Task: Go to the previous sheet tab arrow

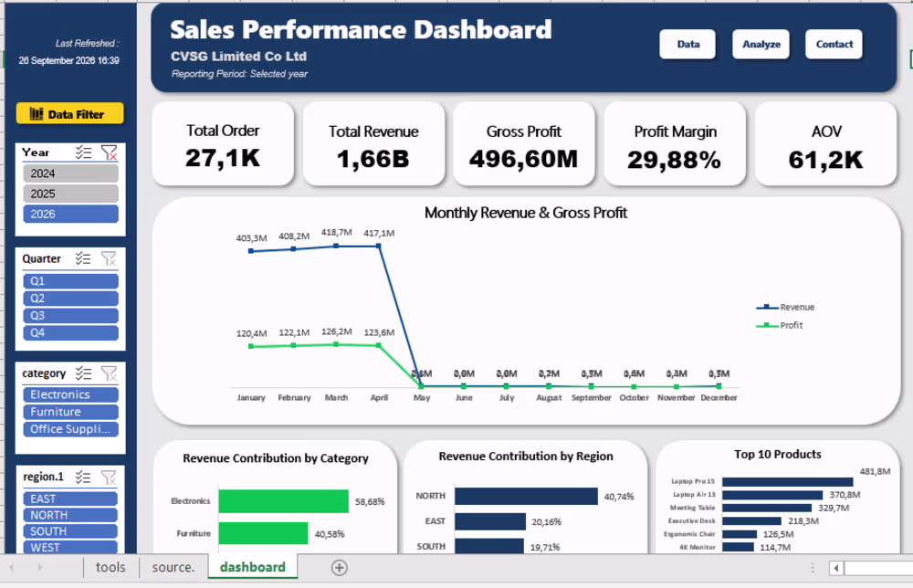Action: click(12, 567)
